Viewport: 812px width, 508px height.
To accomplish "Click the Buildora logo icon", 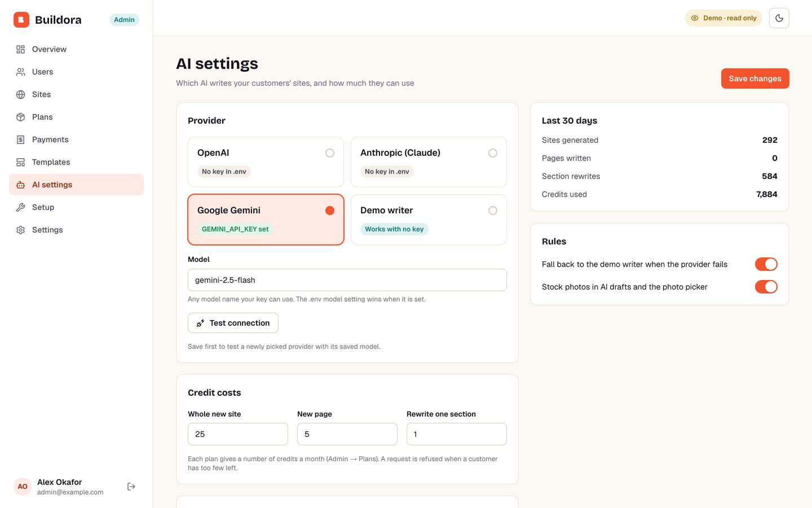I will 21,20.
